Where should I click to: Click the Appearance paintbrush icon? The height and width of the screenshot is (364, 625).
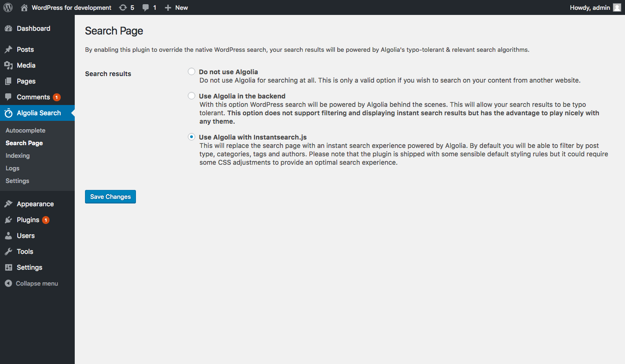pos(8,204)
